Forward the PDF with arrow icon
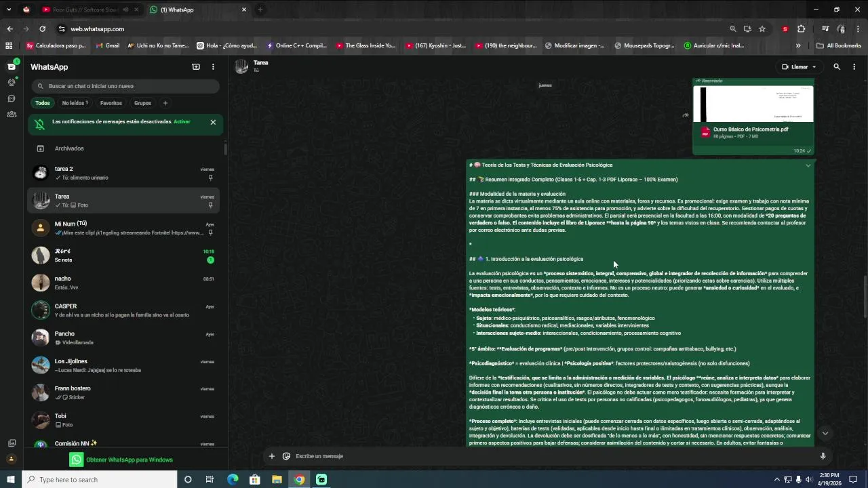Screen dimensions: 868x488 coord(685,115)
